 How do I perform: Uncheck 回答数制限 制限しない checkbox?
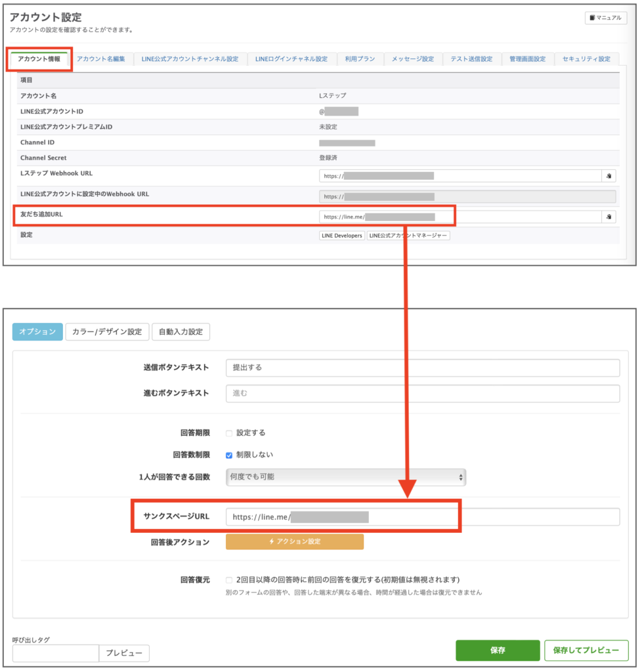point(229,455)
